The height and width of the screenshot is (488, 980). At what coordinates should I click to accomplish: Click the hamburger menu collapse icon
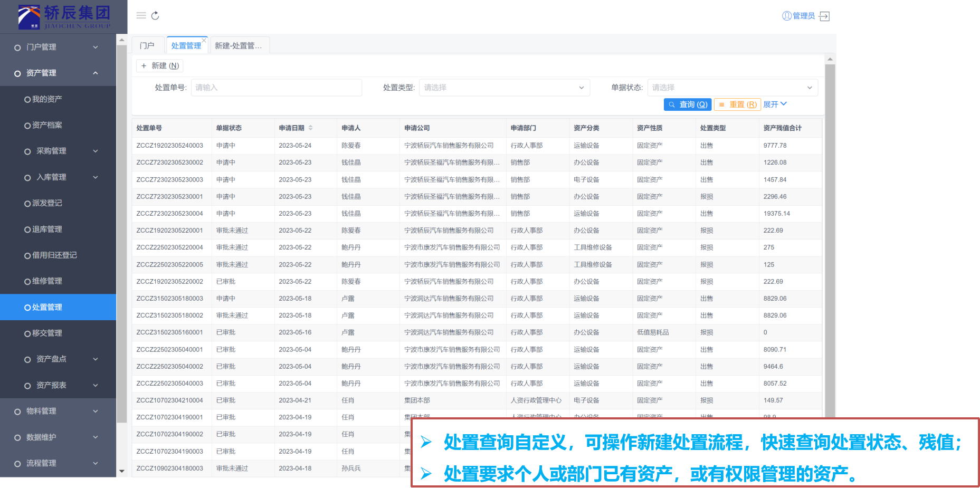141,16
